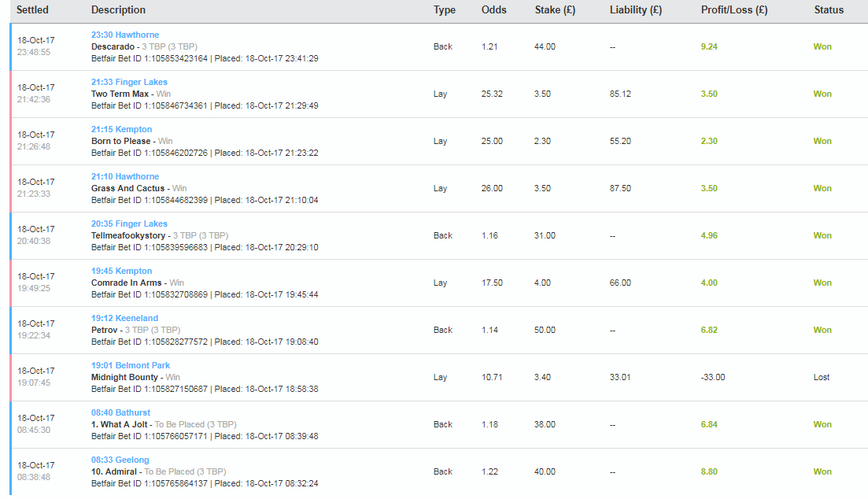Open the 21:10 Hawthorne race link

(x=125, y=176)
